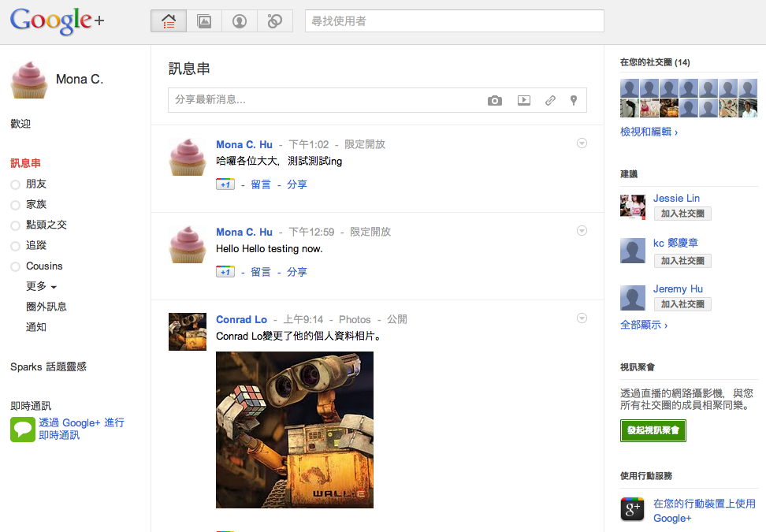Click the g+ mobile app icon
Viewport: 766px width, 532px height.
(633, 509)
